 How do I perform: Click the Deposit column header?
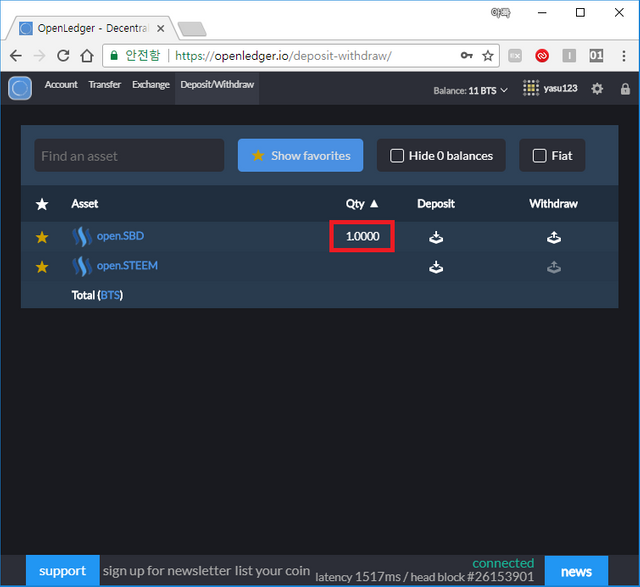pyautogui.click(x=436, y=204)
